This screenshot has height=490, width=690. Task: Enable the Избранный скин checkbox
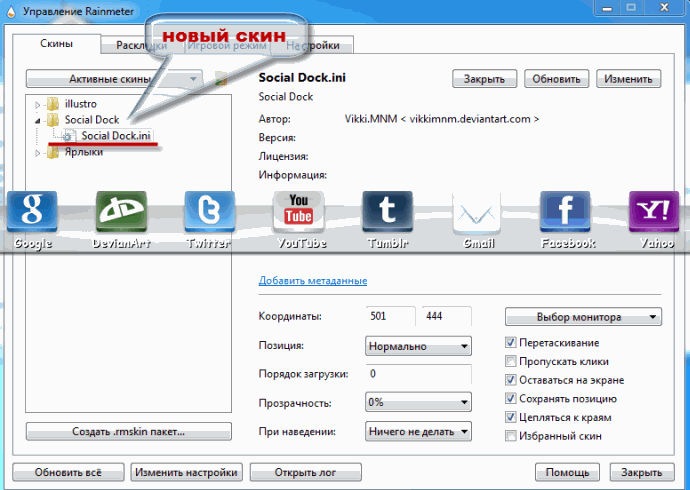point(510,436)
